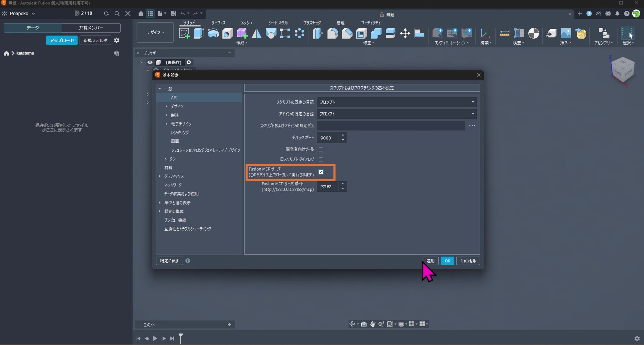Open スクリプトの既定の言語 dropdown

coord(396,102)
